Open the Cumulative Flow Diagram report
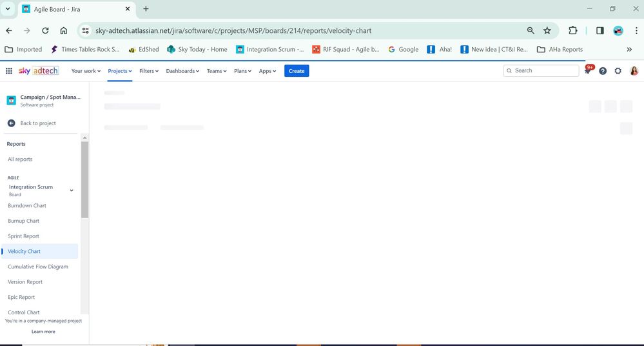Screen dimensions: 644x346 (38, 267)
